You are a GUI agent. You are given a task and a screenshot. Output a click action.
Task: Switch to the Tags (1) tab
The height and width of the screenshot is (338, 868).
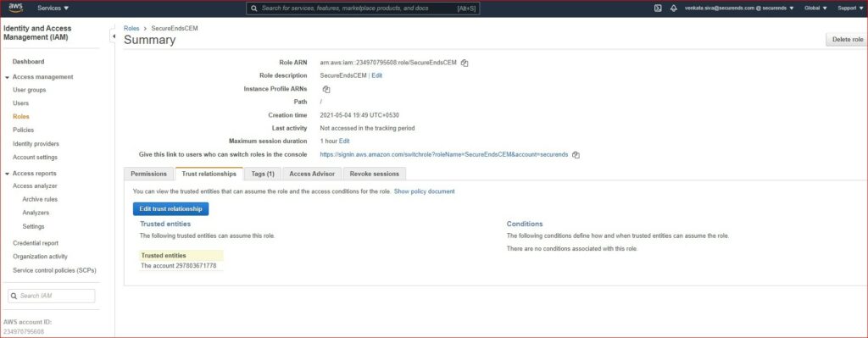pyautogui.click(x=263, y=174)
